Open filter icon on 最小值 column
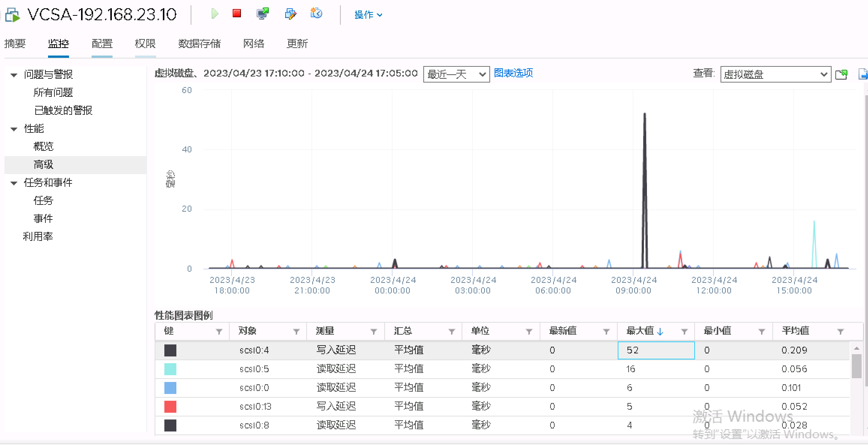The width and height of the screenshot is (868, 445). (762, 331)
